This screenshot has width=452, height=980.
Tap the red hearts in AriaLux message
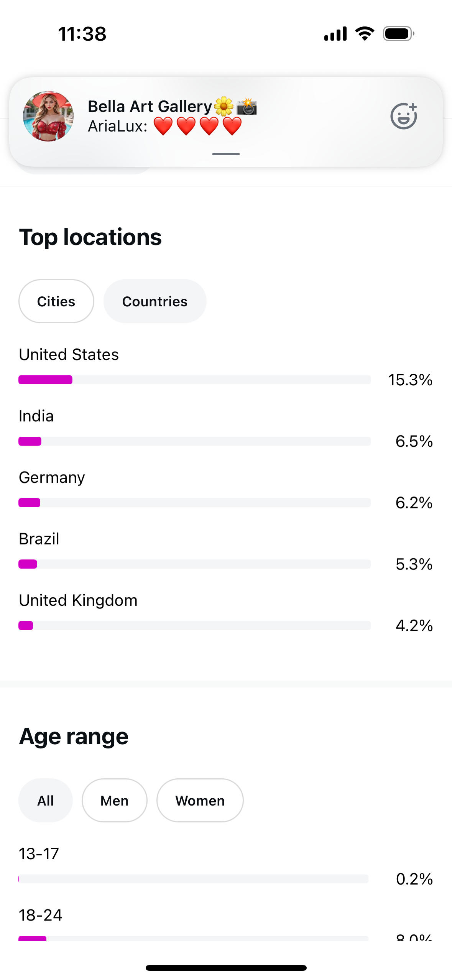(197, 126)
